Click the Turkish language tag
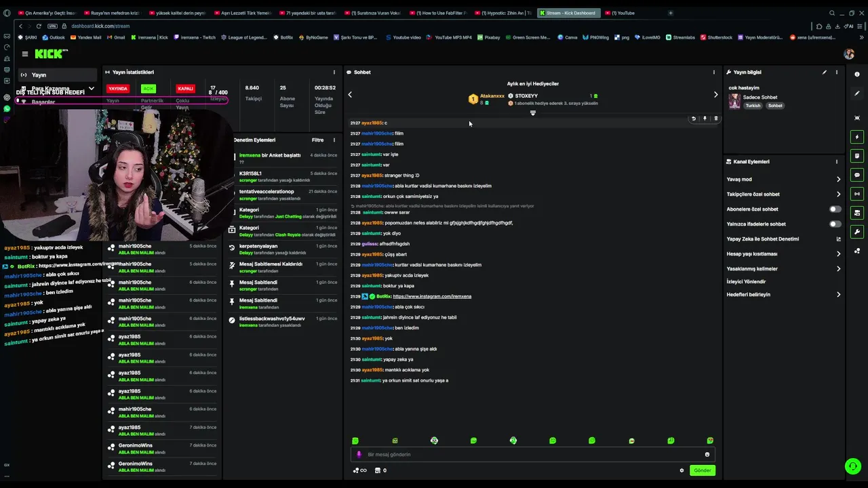 pos(753,106)
